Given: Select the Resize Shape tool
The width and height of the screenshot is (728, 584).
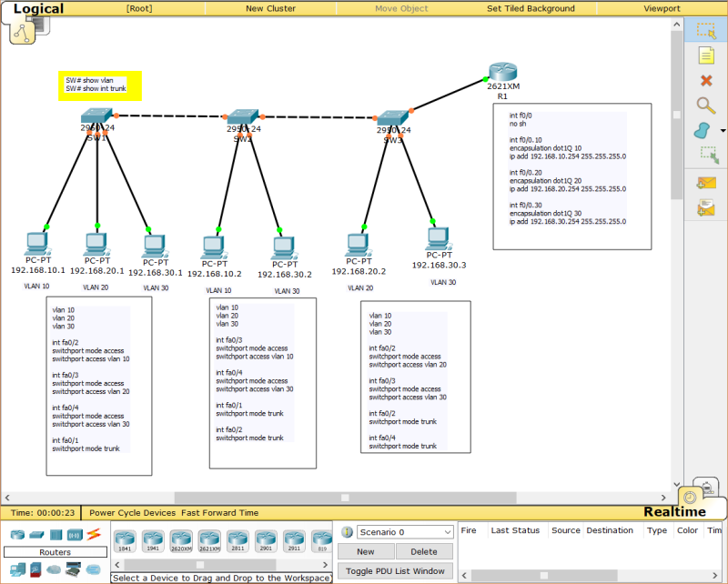Looking at the screenshot, I should click(708, 155).
